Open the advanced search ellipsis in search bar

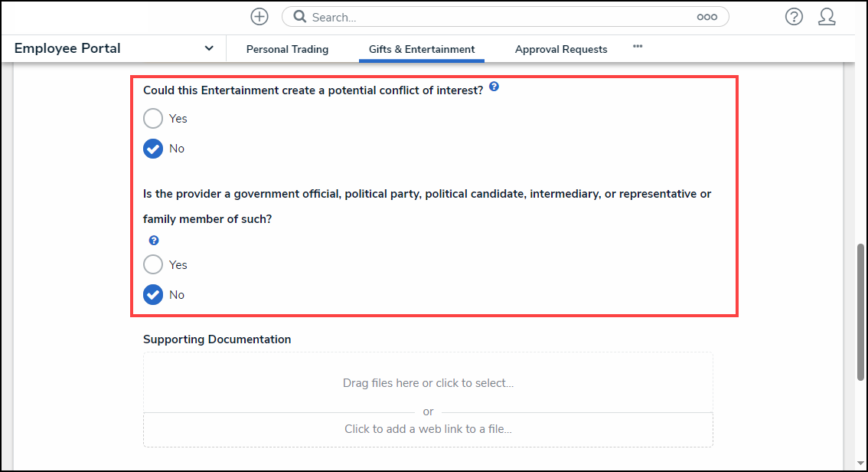706,17
